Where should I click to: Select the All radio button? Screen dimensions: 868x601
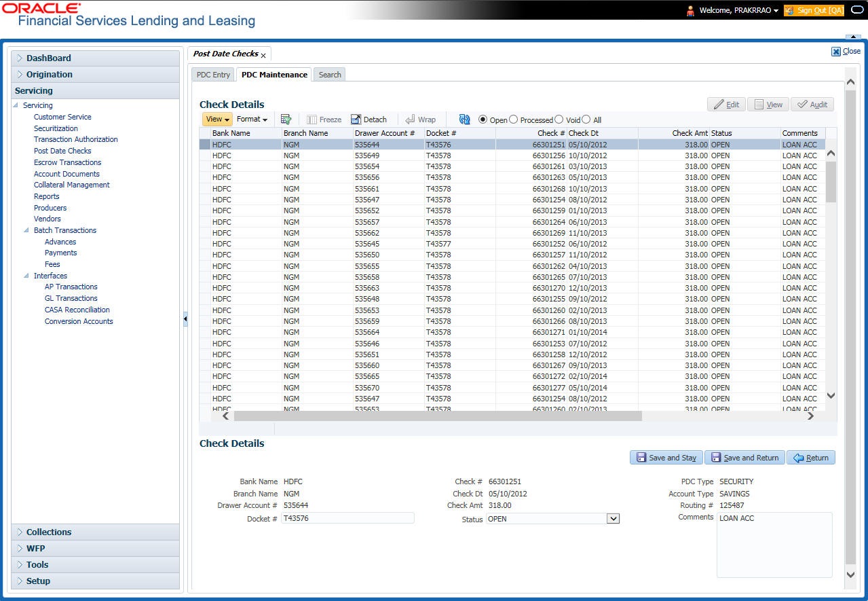pos(586,120)
